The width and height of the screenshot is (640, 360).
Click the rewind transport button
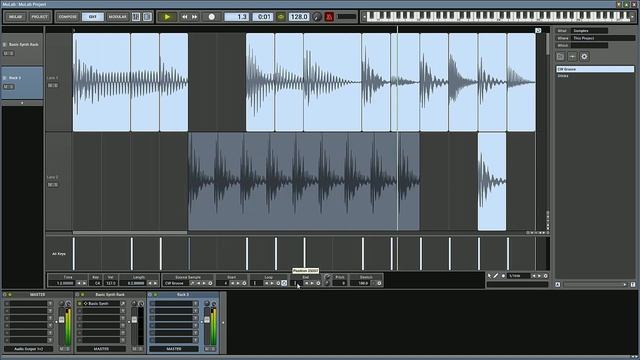184,17
